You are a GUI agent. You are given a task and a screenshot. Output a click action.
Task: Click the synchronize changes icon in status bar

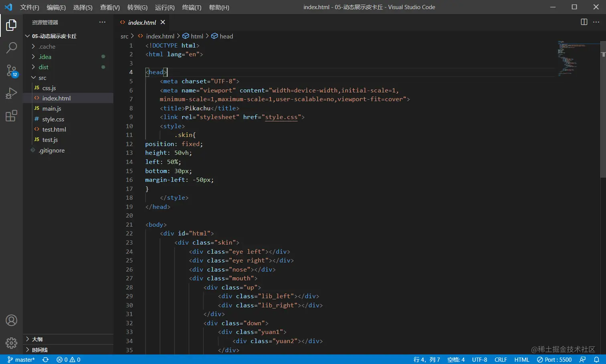coord(46,360)
